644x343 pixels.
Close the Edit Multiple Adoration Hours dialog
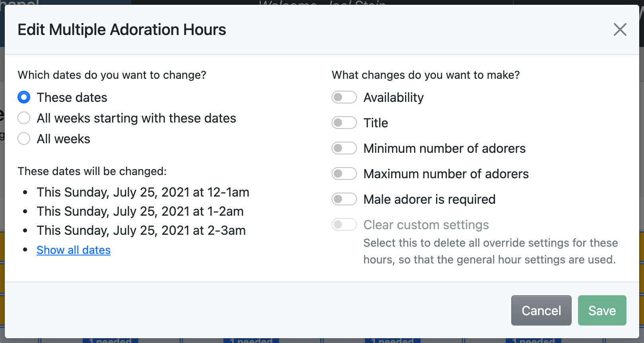tap(620, 29)
